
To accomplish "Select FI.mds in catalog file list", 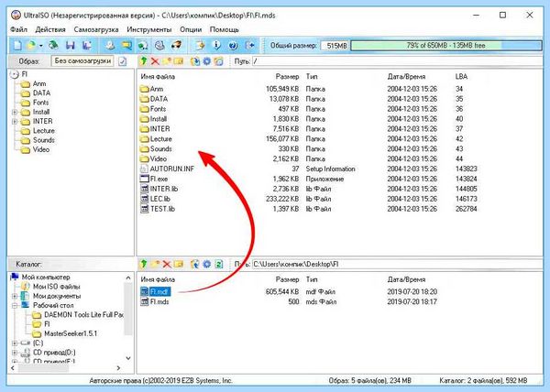I will click(x=159, y=301).
